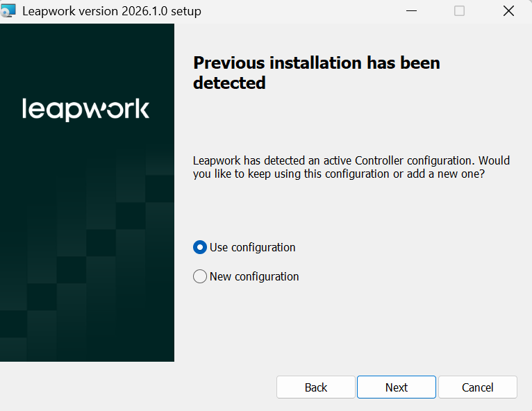Click the 'Leapwork has detected an active Controller' text
The image size is (532, 411).
(x=351, y=167)
